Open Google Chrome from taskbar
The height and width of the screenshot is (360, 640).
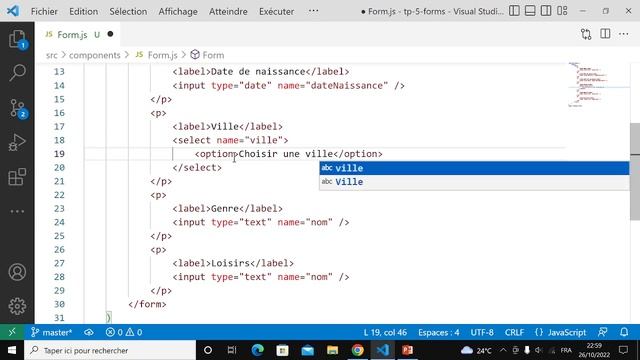click(x=358, y=350)
